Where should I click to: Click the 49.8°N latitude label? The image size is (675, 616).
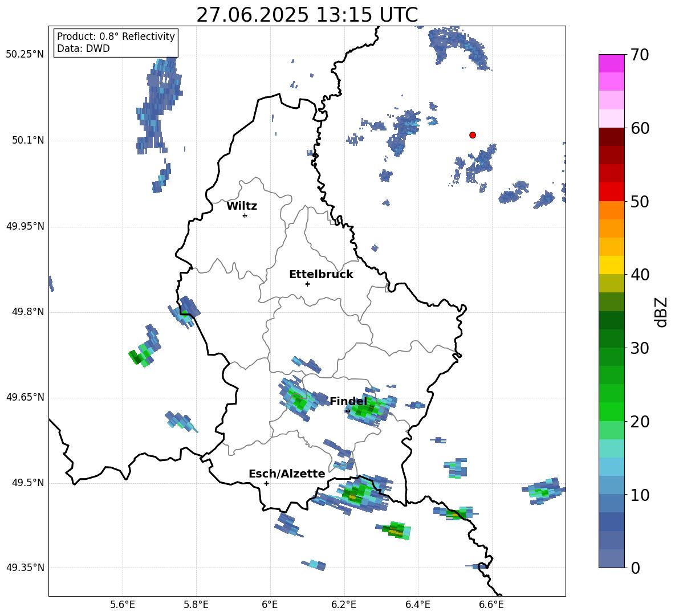tap(28, 312)
